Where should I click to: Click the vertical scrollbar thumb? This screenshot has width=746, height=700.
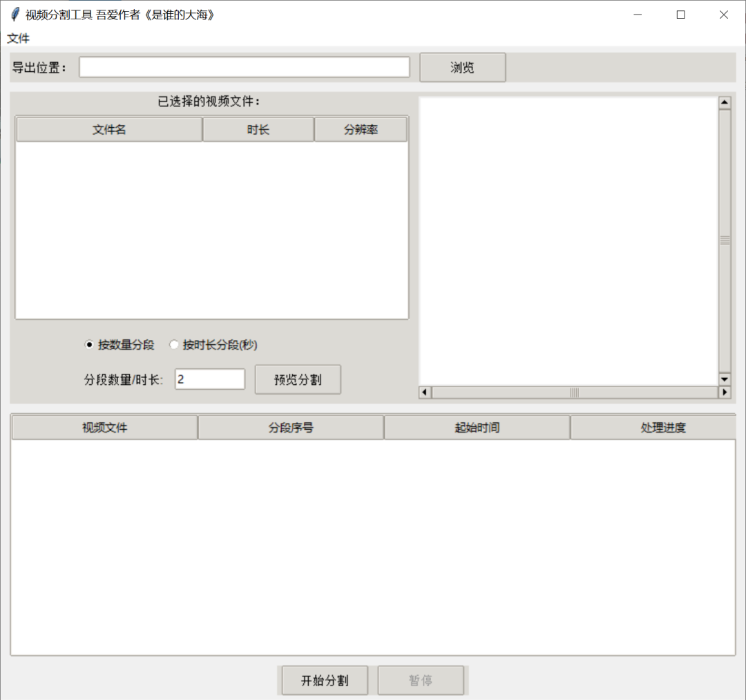click(725, 240)
